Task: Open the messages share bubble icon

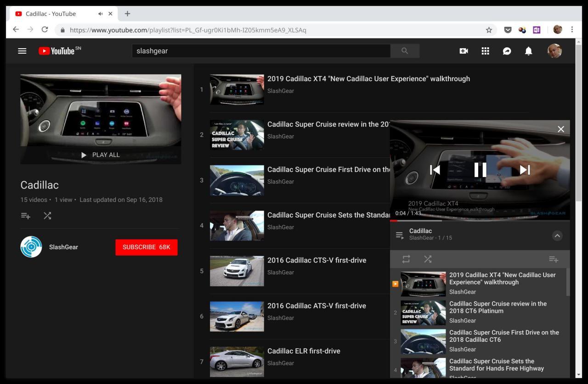Action: [507, 51]
